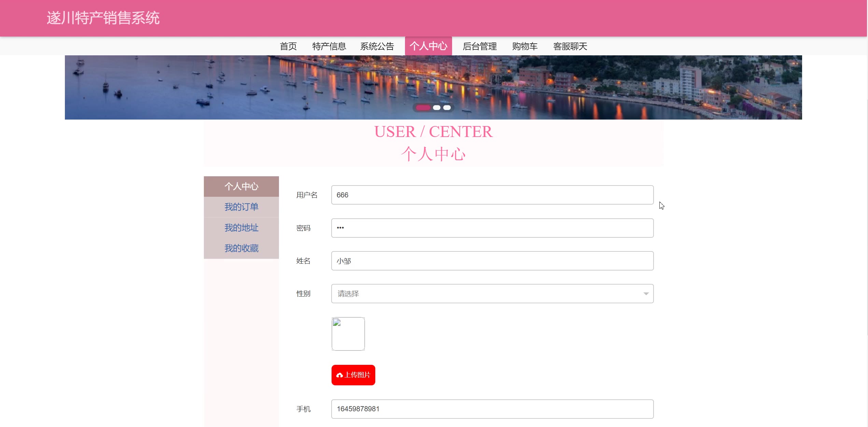
Task: Focus the 密码 password field
Action: click(x=492, y=228)
